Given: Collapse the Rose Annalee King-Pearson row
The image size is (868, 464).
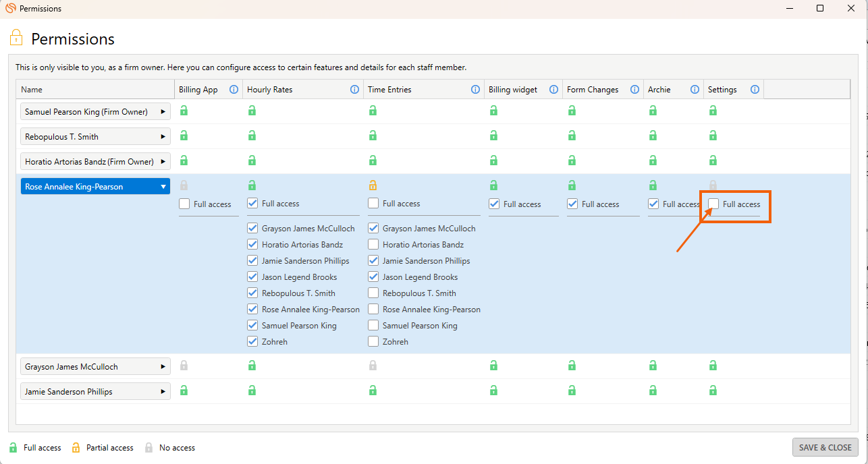Looking at the screenshot, I should pos(95,187).
